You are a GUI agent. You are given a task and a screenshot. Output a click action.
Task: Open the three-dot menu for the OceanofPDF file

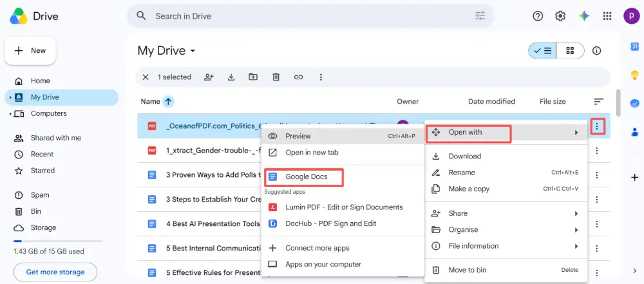pos(597,127)
